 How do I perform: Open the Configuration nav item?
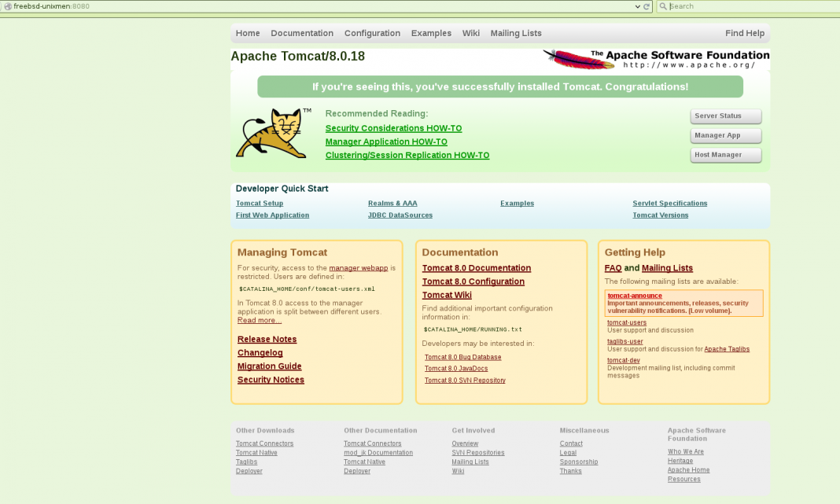[372, 33]
